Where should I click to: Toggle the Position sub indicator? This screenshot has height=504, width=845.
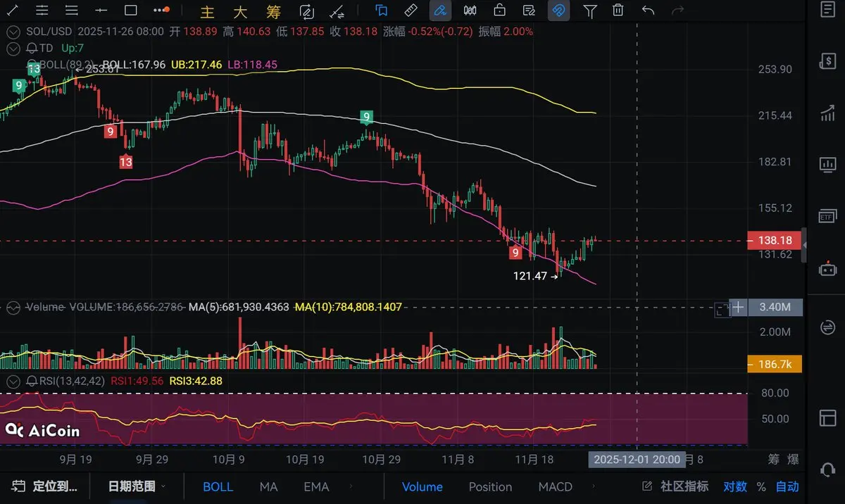[490, 486]
